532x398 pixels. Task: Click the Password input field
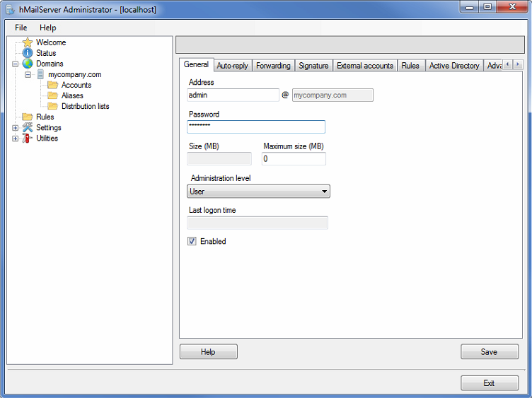[x=256, y=127]
